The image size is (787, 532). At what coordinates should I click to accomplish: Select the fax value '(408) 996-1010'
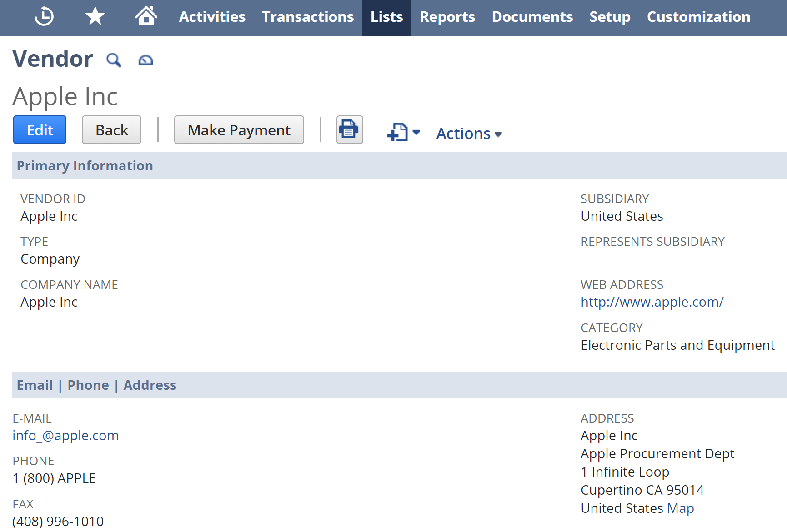[x=58, y=521]
